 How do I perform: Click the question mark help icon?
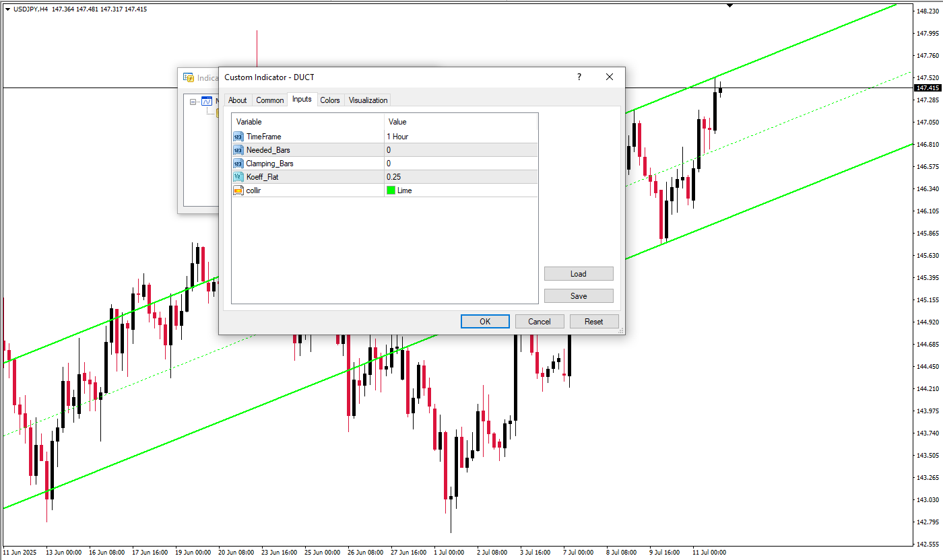579,77
